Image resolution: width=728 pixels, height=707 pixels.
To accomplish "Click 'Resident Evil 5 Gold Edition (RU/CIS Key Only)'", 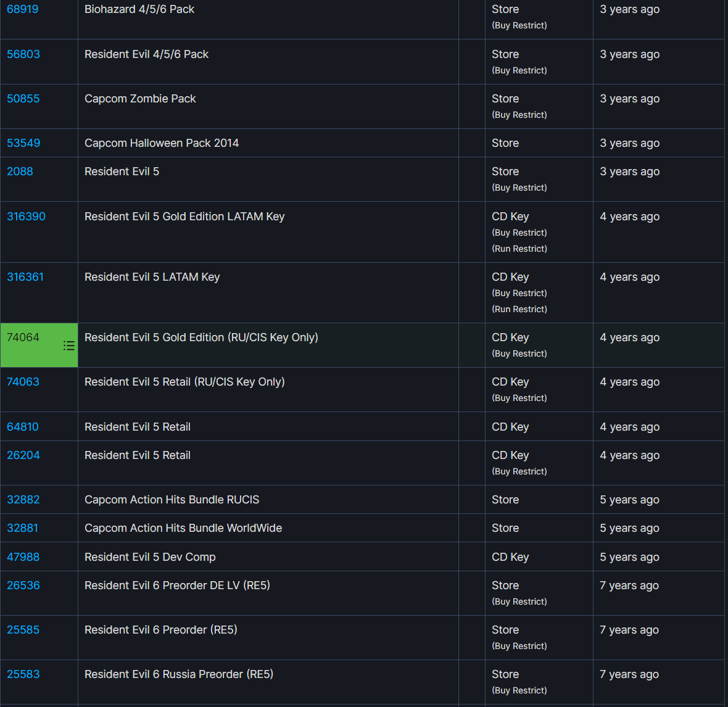I will tap(201, 337).
